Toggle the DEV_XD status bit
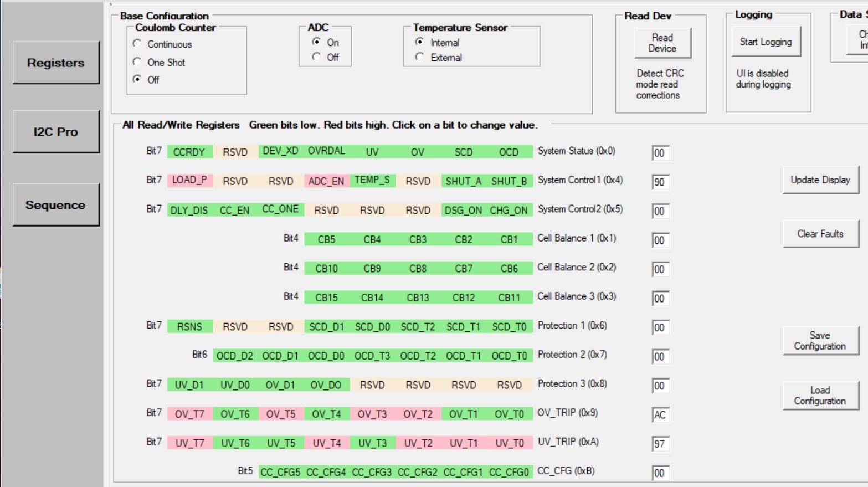Image resolution: width=868 pixels, height=487 pixels. 281,151
